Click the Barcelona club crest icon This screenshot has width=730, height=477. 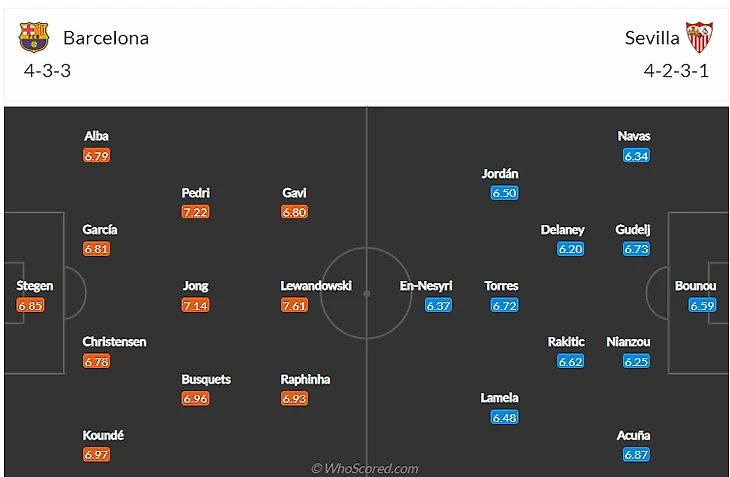33,38
